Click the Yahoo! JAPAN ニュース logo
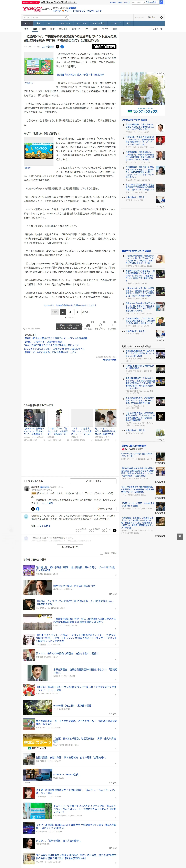This screenshot has width=186, height=868. pyautogui.click(x=37, y=9)
